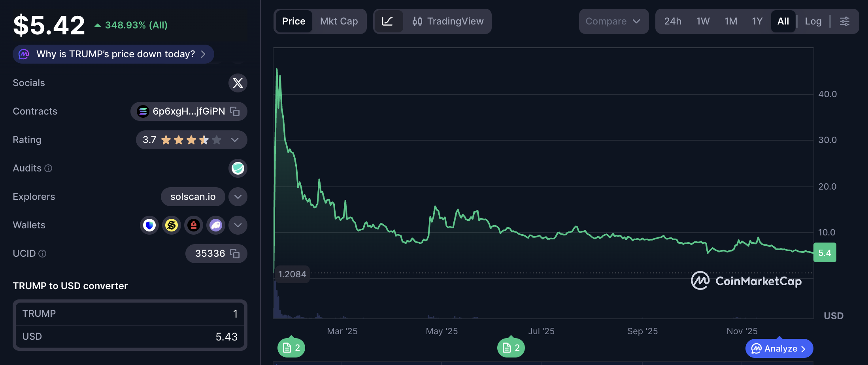Image resolution: width=868 pixels, height=365 pixels.
Task: Click the Analyze button
Action: (778, 348)
